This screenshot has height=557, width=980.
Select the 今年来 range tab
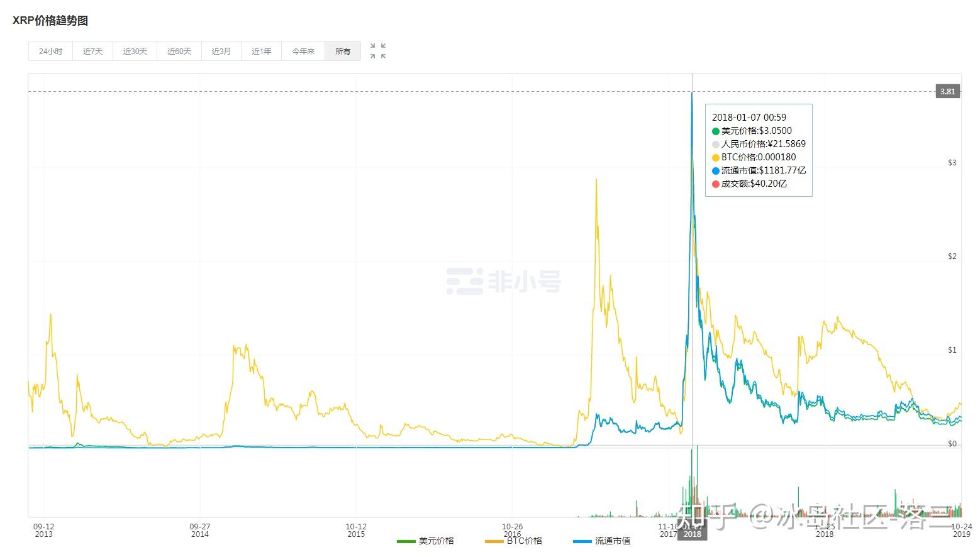303,51
